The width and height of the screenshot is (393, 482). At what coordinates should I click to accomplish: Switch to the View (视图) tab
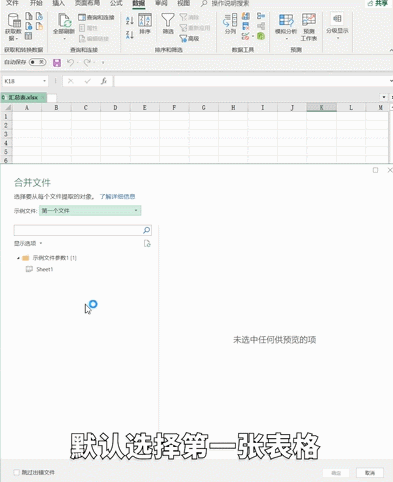click(x=184, y=3)
